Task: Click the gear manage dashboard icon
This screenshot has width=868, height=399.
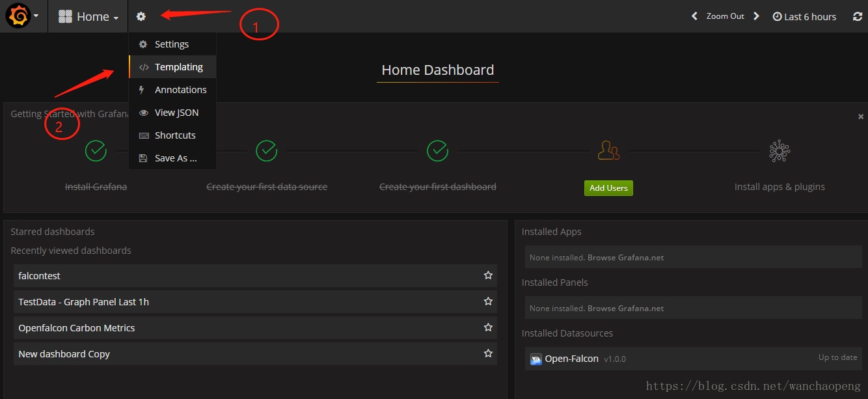Action: tap(141, 16)
